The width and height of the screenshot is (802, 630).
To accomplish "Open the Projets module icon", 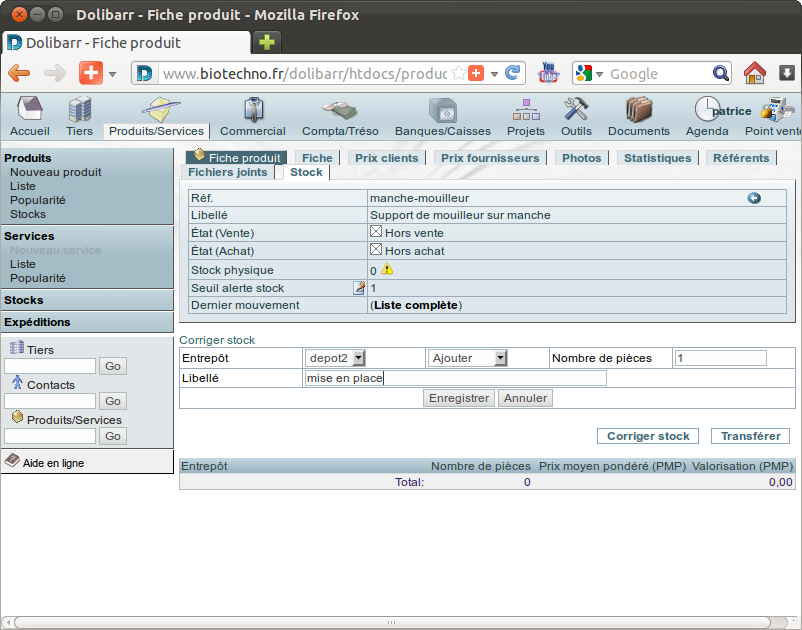I will pyautogui.click(x=526, y=109).
